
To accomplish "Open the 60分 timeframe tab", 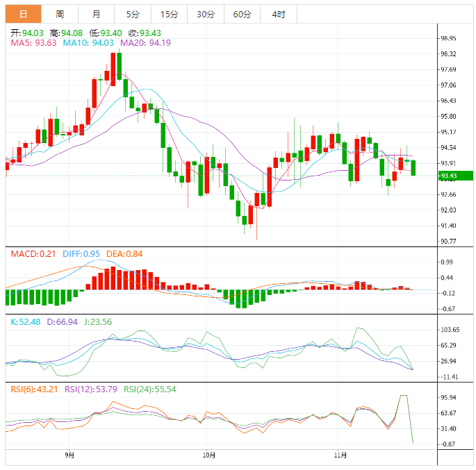I will click(x=242, y=14).
